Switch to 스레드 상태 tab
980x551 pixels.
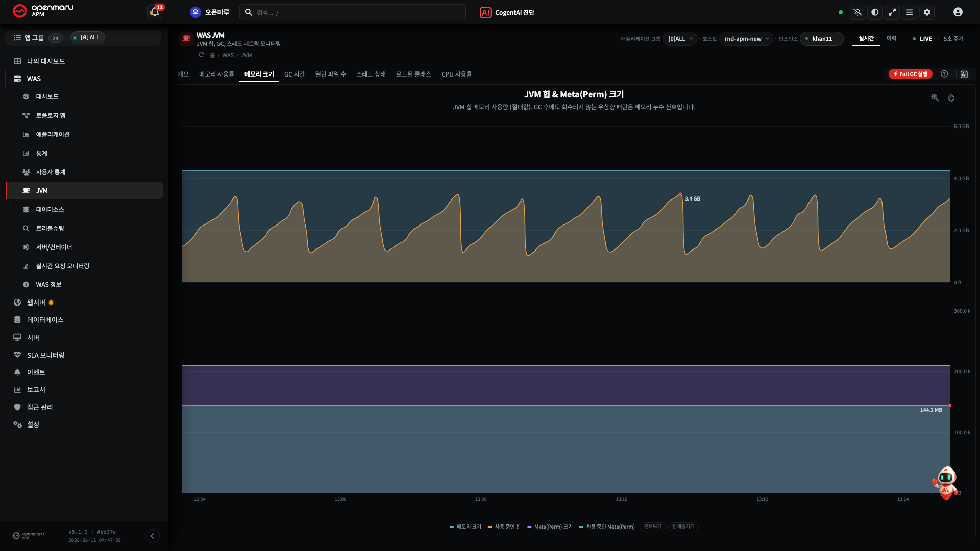coord(371,74)
